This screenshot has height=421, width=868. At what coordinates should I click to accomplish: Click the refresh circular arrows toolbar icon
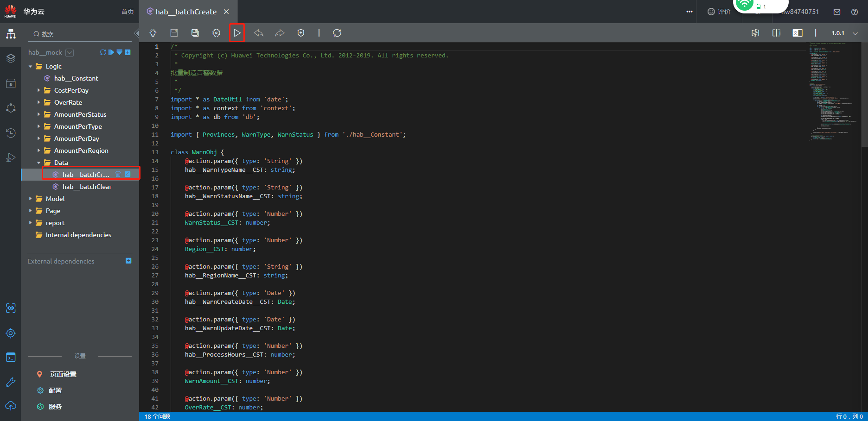(337, 33)
